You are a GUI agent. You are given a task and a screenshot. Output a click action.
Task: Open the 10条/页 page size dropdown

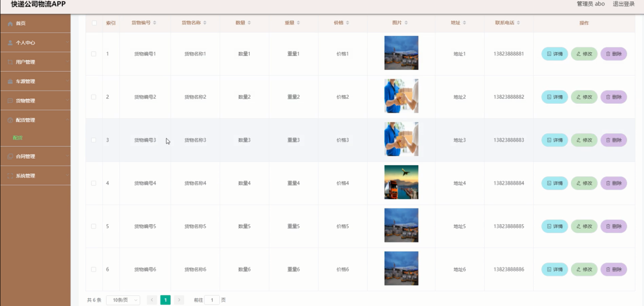123,300
